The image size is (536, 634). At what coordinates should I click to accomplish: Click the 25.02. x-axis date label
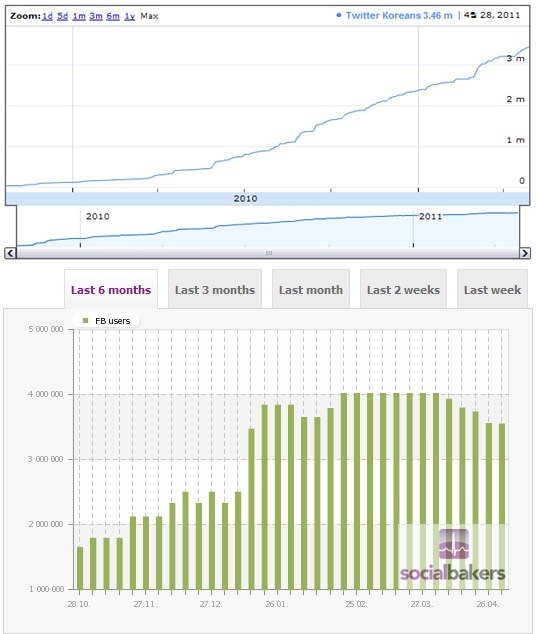[356, 604]
